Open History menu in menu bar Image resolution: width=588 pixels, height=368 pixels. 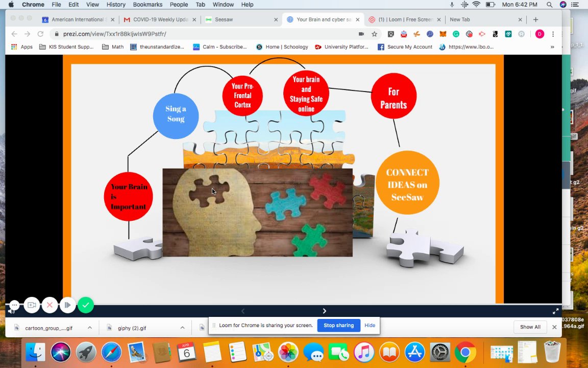116,5
